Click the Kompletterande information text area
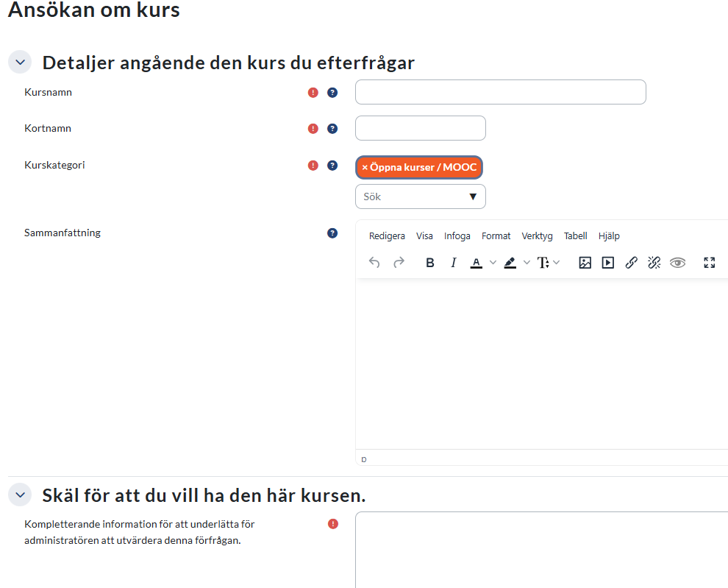This screenshot has height=588, width=728. tap(541, 550)
